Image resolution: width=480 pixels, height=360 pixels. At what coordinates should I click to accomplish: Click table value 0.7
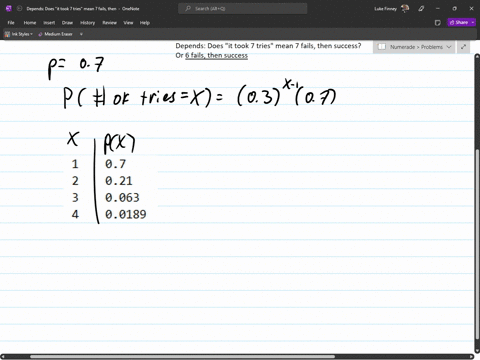pyautogui.click(x=115, y=164)
